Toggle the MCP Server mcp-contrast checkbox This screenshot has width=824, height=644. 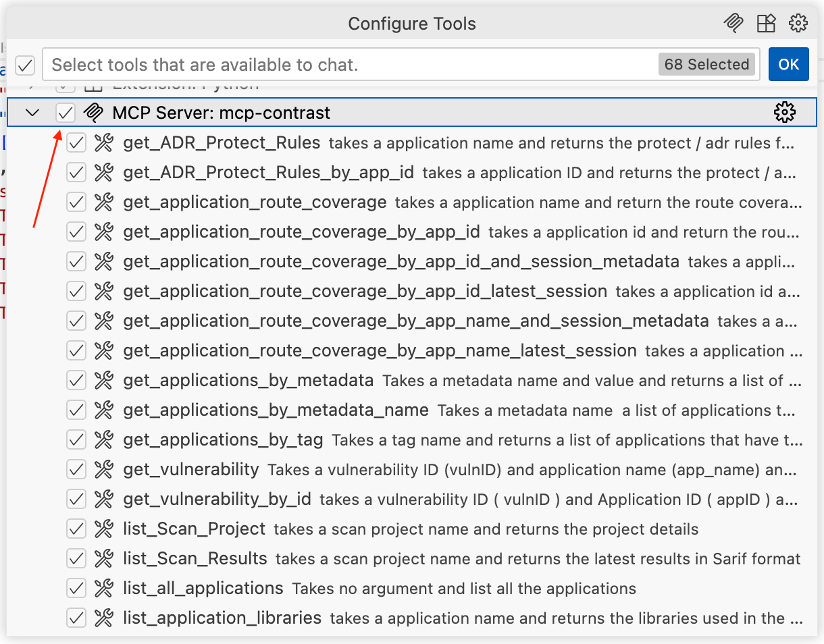pyautogui.click(x=66, y=113)
